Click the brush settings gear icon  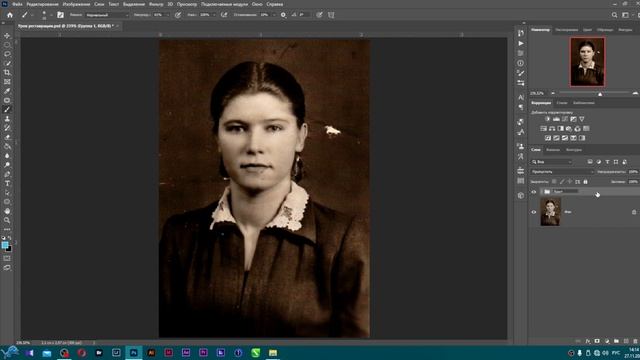(283, 15)
